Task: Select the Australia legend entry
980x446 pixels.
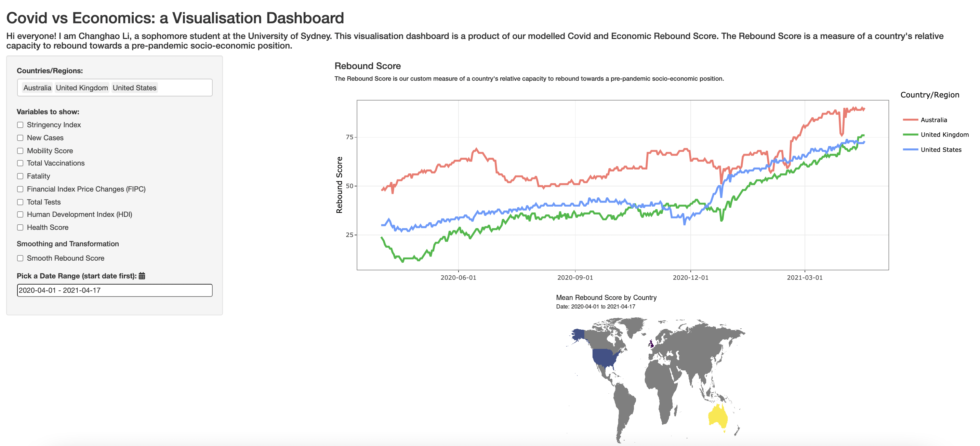Action: point(933,119)
